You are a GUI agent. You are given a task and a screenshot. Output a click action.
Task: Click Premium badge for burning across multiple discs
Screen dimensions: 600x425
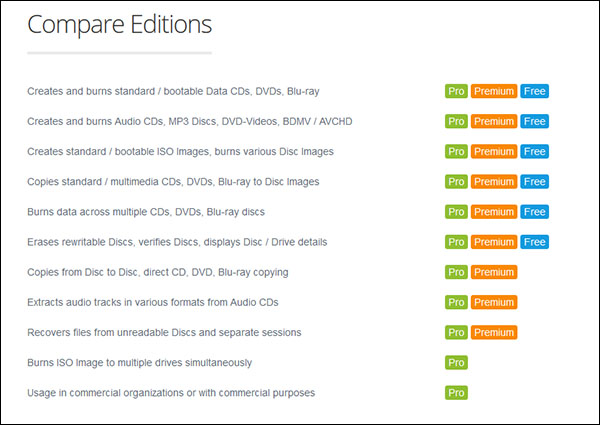click(494, 212)
